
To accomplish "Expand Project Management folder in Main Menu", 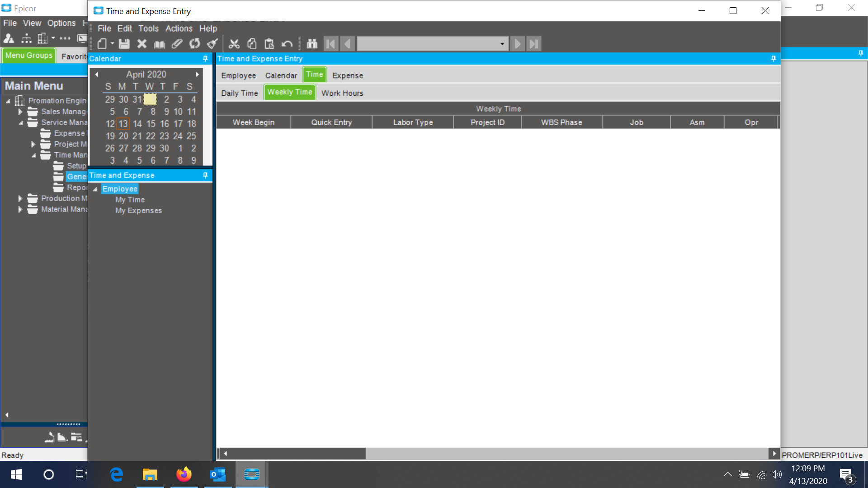I will click(x=33, y=145).
